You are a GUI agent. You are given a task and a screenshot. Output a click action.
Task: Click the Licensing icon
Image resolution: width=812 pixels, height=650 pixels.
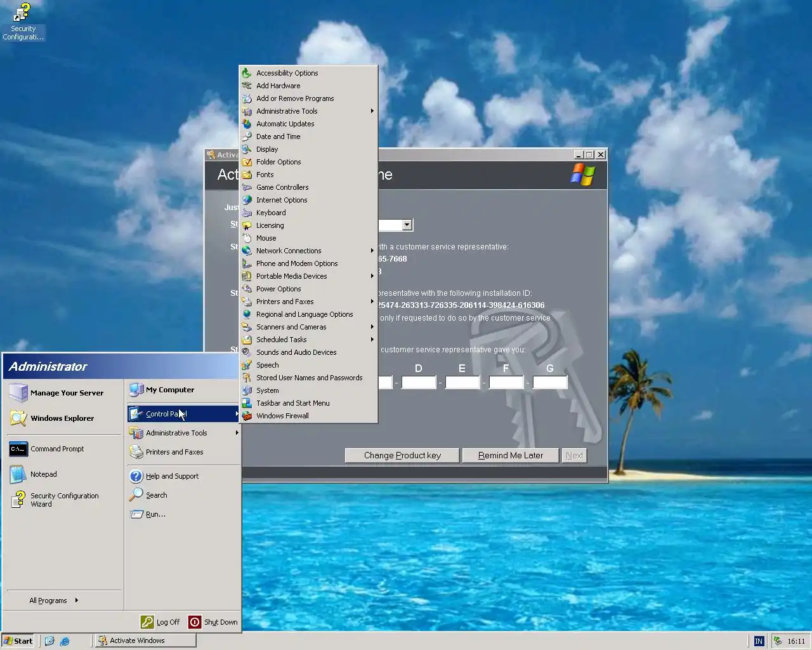point(247,225)
